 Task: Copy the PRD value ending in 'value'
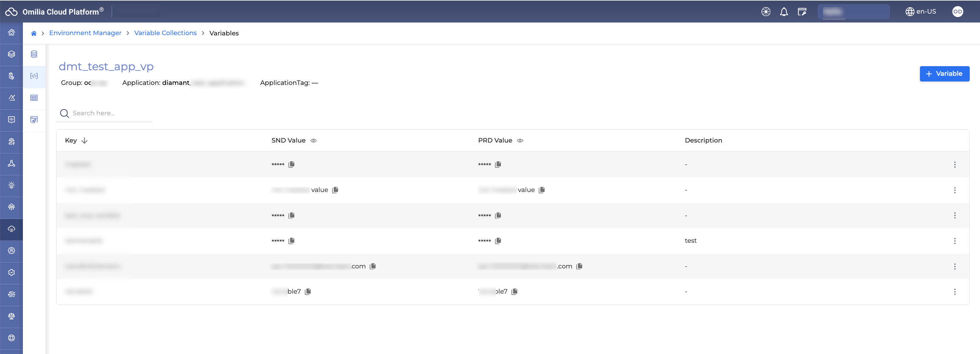[542, 190]
